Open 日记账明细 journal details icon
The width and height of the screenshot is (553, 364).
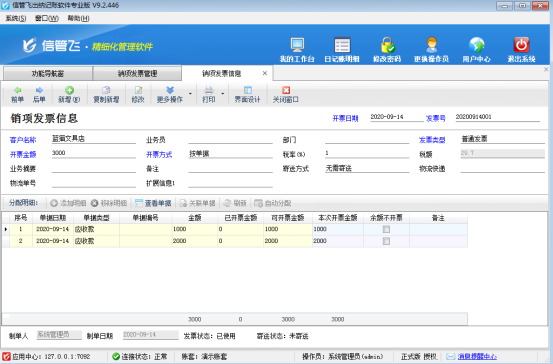(x=342, y=45)
